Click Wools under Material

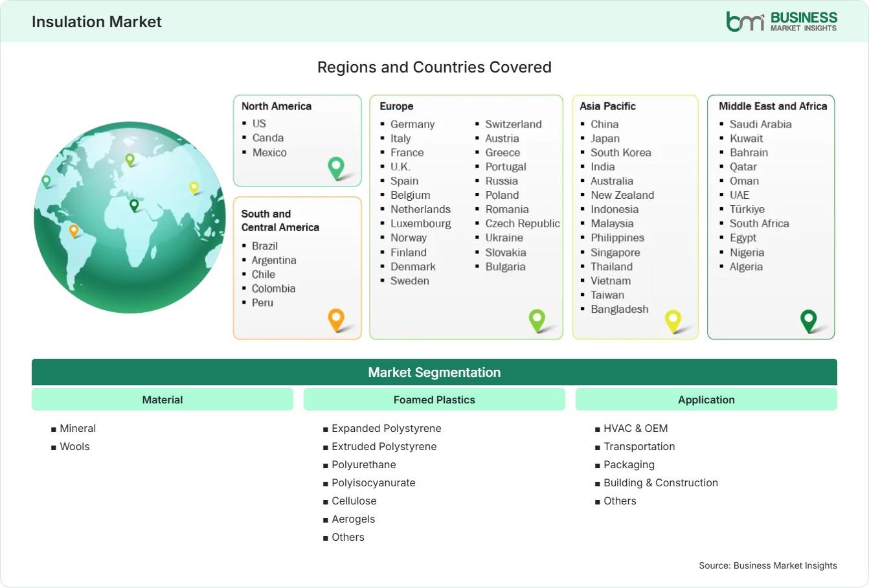(x=75, y=447)
